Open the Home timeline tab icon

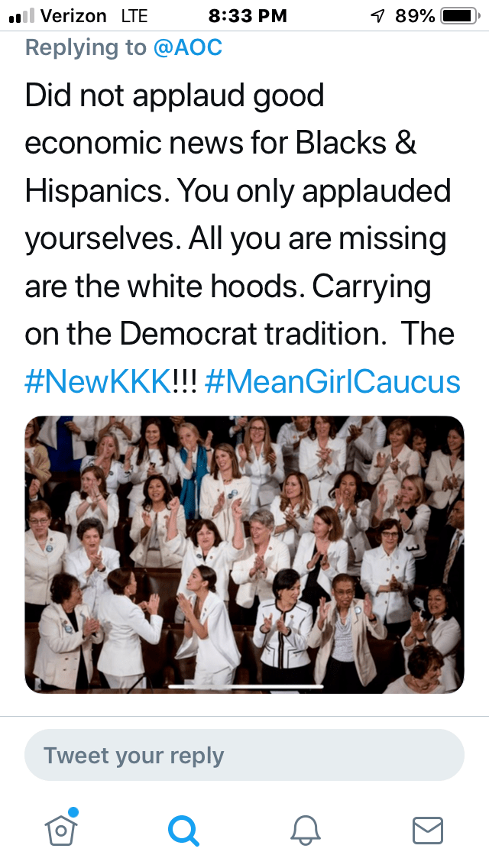point(62,830)
